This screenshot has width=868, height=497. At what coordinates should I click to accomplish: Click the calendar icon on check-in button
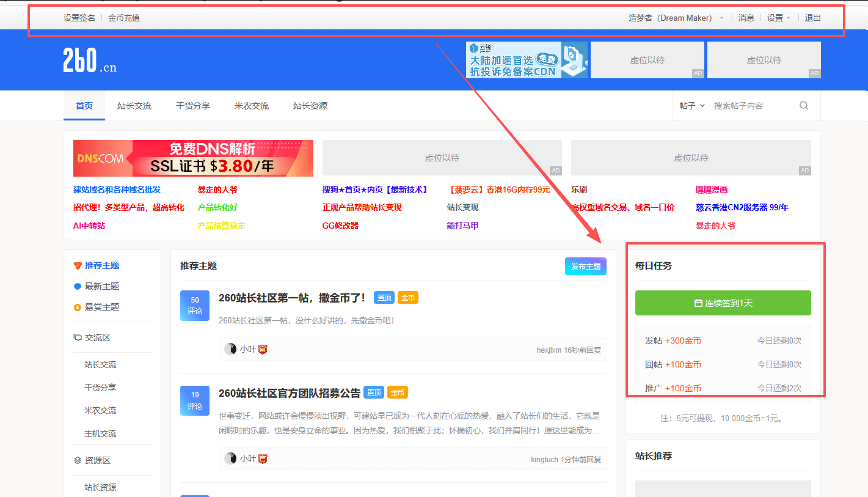click(698, 303)
